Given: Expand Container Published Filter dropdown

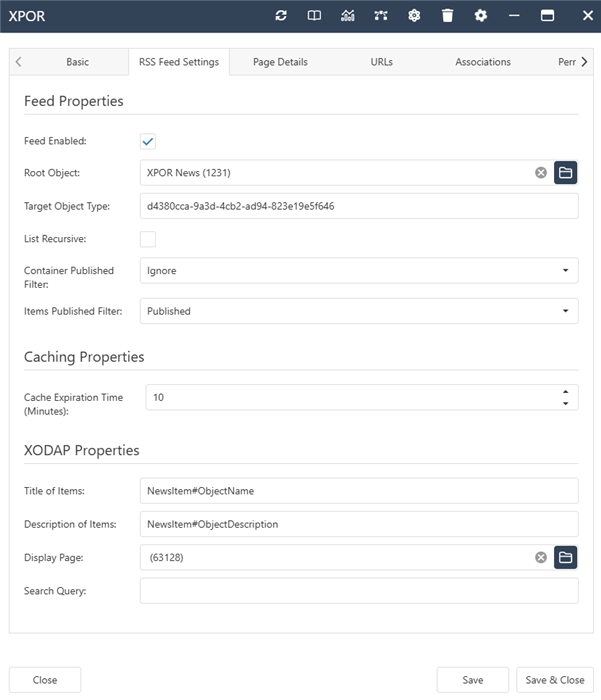Looking at the screenshot, I should (x=359, y=271).
